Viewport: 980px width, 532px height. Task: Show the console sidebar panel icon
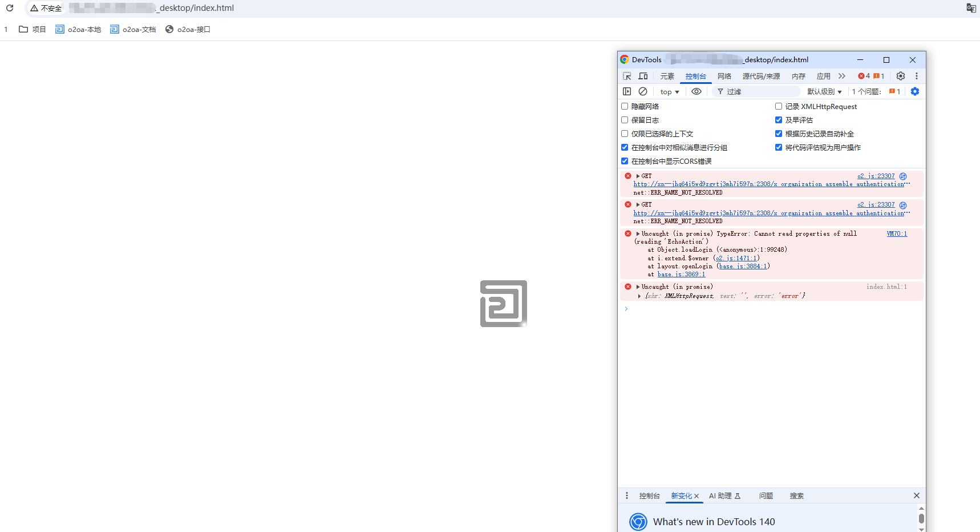627,91
